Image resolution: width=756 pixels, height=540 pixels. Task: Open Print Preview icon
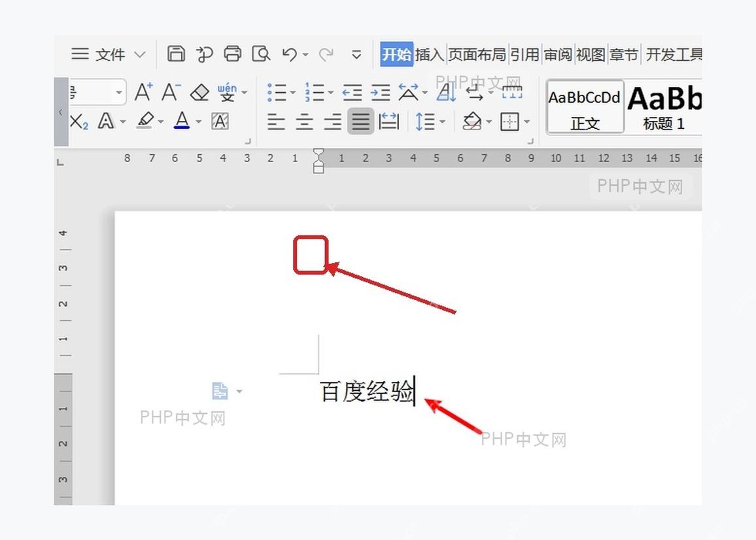[261, 54]
